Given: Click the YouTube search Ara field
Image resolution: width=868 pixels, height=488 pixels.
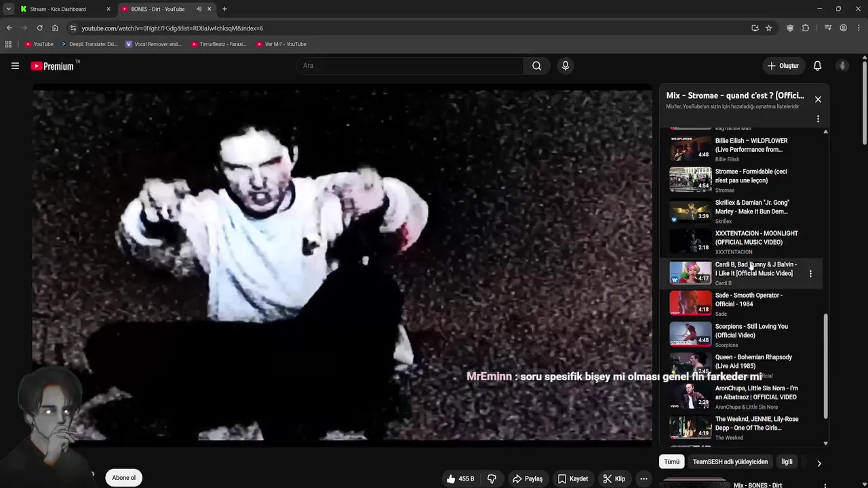Looking at the screenshot, I should pyautogui.click(x=410, y=66).
